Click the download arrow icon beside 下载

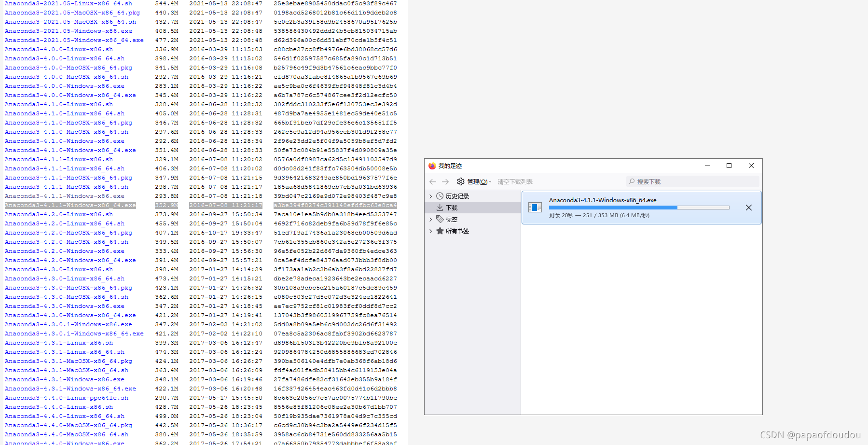(x=440, y=208)
